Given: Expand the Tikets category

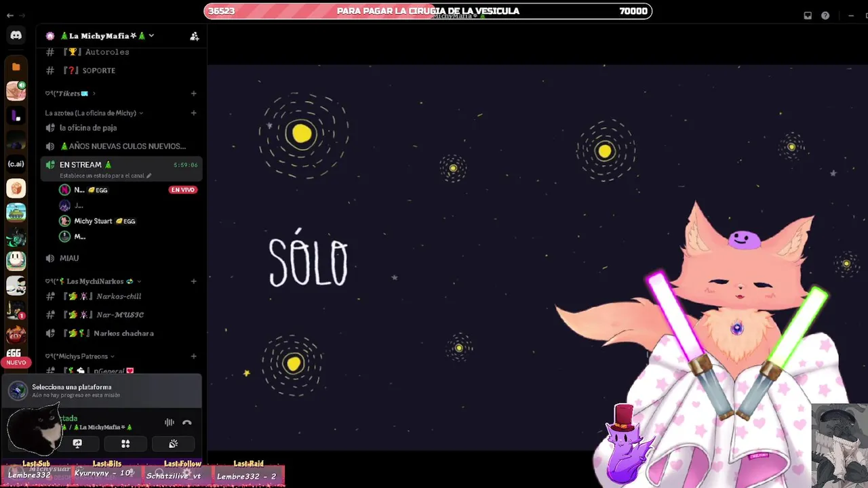Looking at the screenshot, I should point(71,94).
